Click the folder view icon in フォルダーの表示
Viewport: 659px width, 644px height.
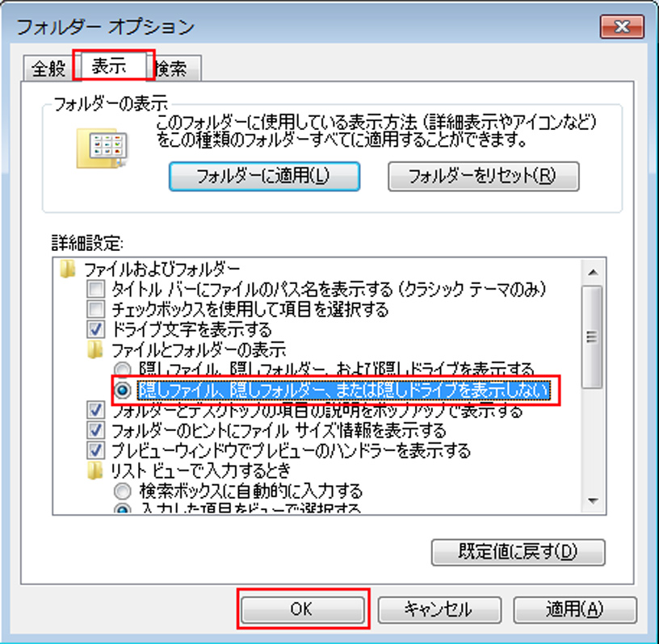(102, 148)
